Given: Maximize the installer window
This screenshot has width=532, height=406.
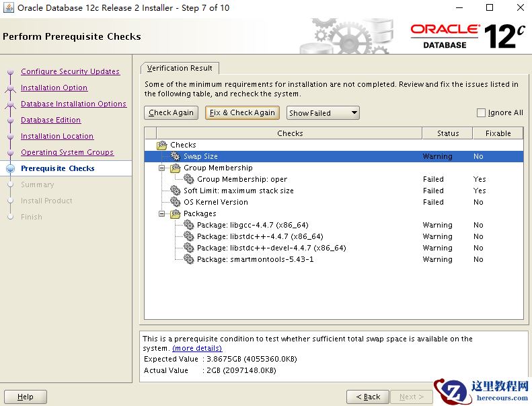Looking at the screenshot, I should click(x=490, y=7).
